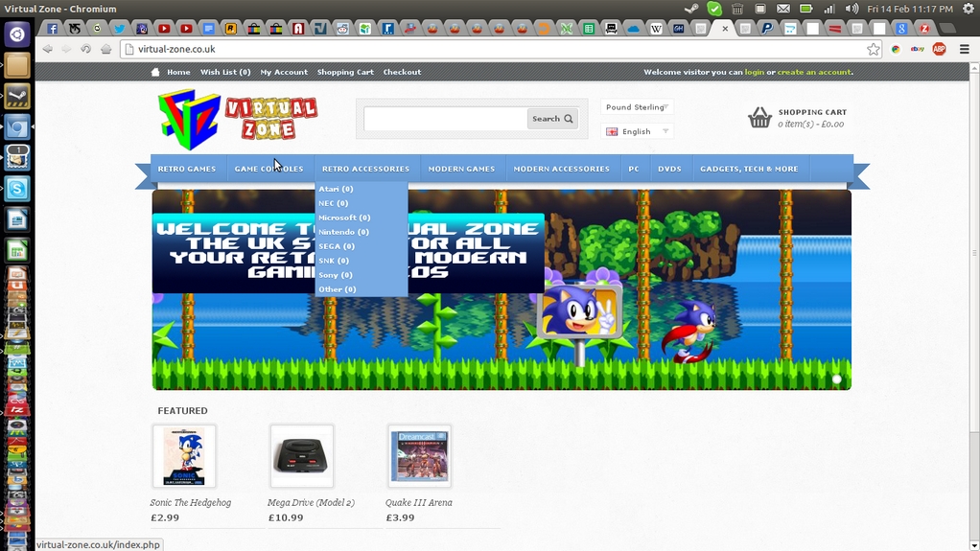The image size is (980, 551).
Task: Launch Steam from the Ubuntu dock
Action: coord(17,96)
